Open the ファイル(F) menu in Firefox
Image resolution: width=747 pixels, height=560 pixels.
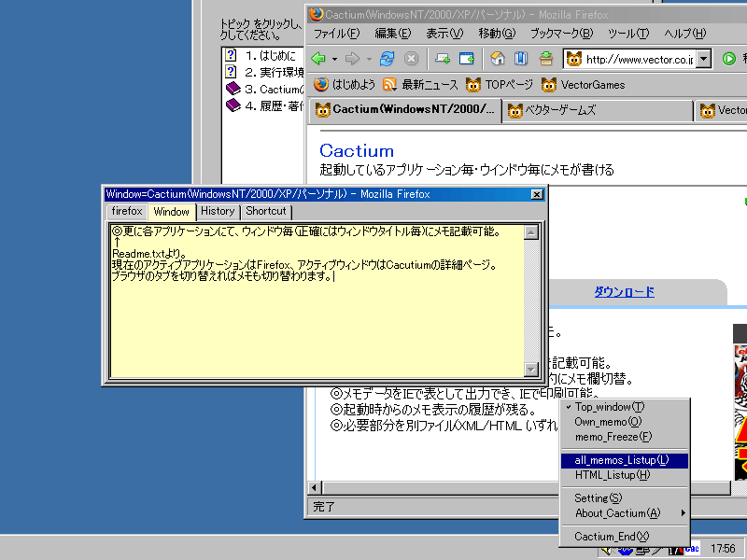point(336,34)
